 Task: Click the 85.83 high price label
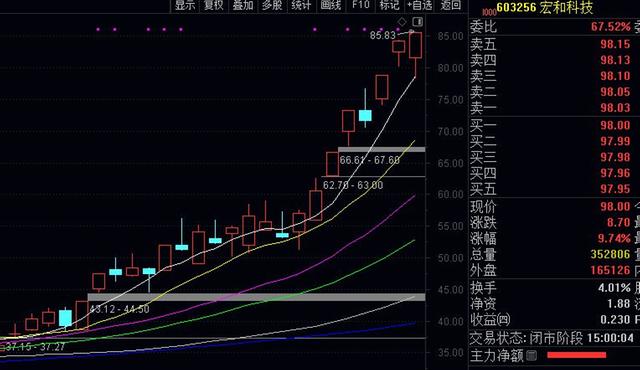pos(382,35)
